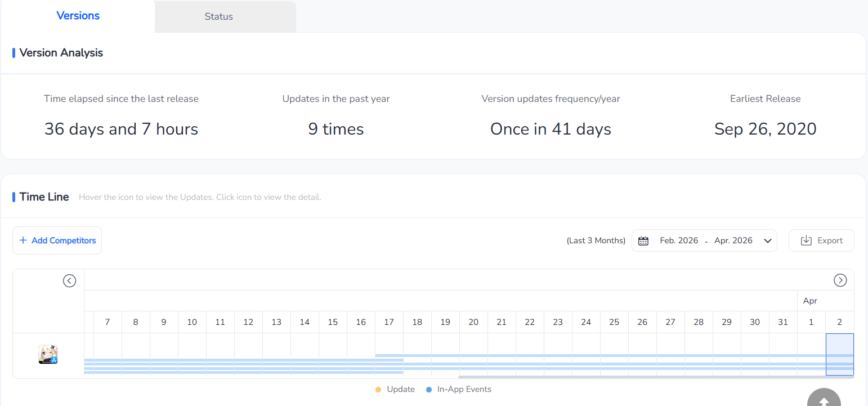Open the Feb. 2026 start date picker
868x406 pixels.
(x=679, y=241)
